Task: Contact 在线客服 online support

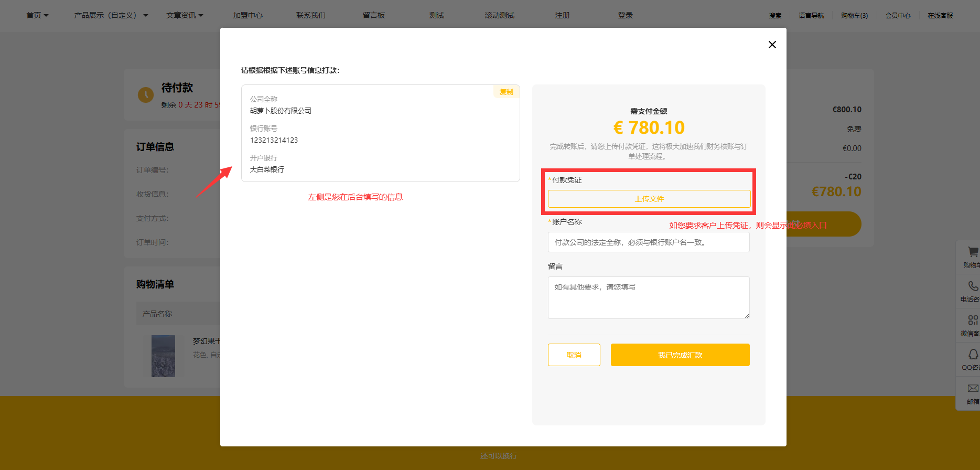Action: pyautogui.click(x=941, y=16)
